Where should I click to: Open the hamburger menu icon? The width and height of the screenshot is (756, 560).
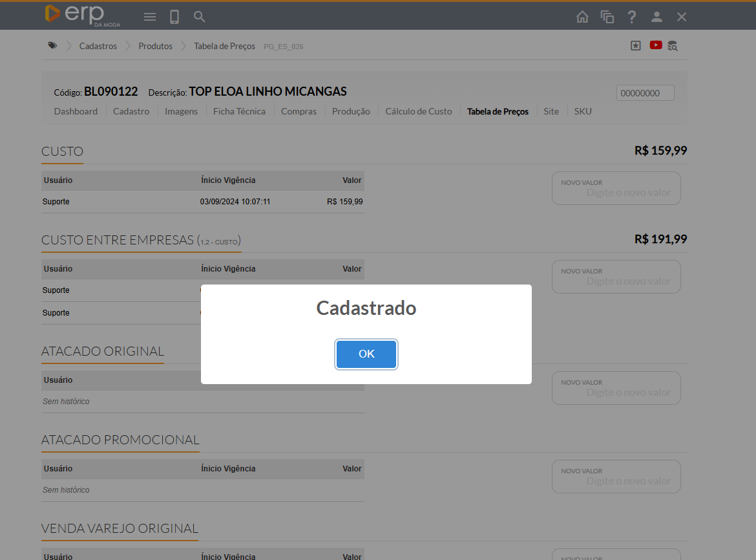[150, 17]
